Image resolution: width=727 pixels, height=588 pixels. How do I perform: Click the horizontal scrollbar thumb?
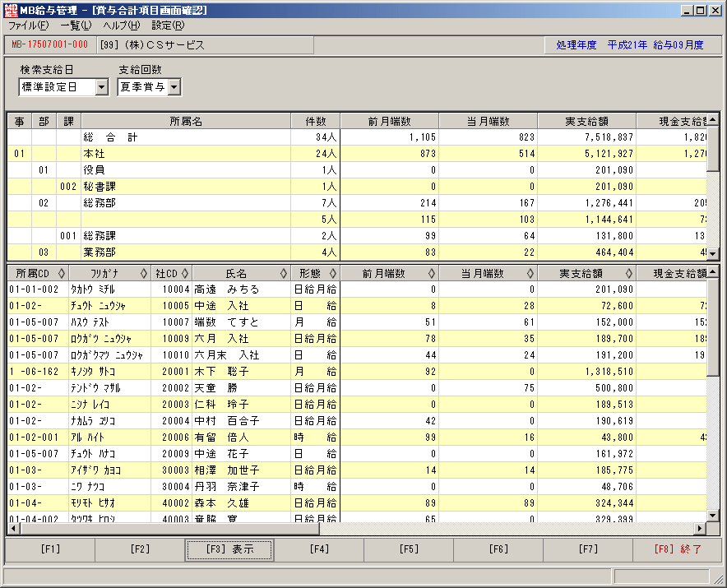[169, 528]
